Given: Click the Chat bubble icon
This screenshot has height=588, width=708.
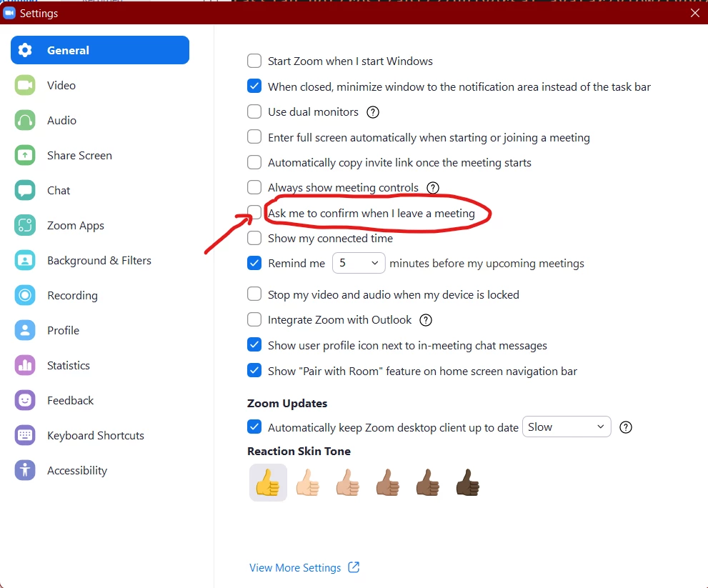Looking at the screenshot, I should point(25,190).
